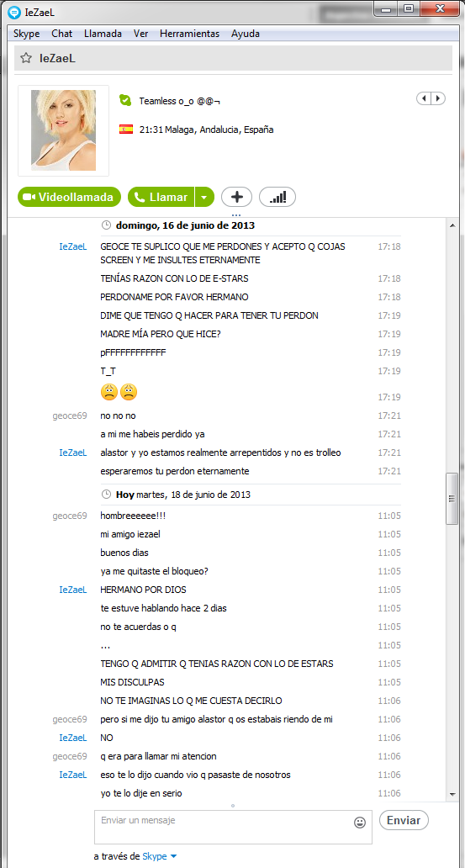
Task: Open the Ver menu
Action: tap(140, 34)
